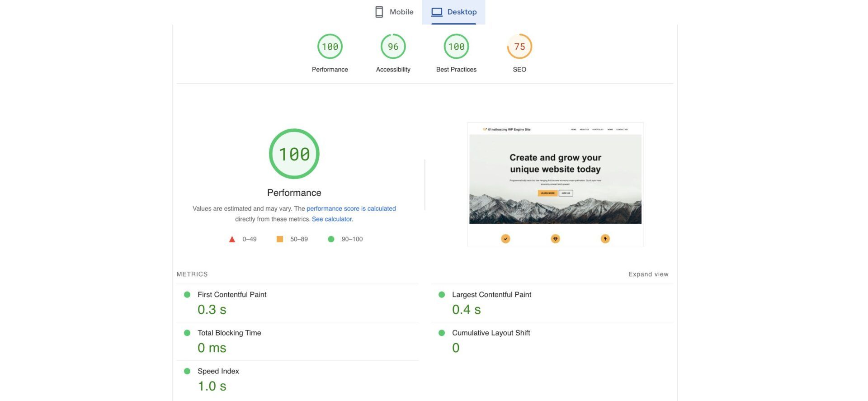Open the Accessibility score gauge 96

click(393, 47)
